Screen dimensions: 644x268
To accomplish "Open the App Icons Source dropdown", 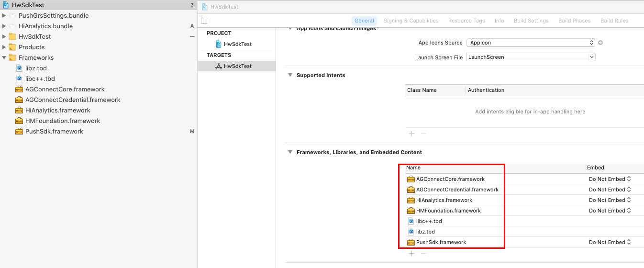I will (531, 43).
